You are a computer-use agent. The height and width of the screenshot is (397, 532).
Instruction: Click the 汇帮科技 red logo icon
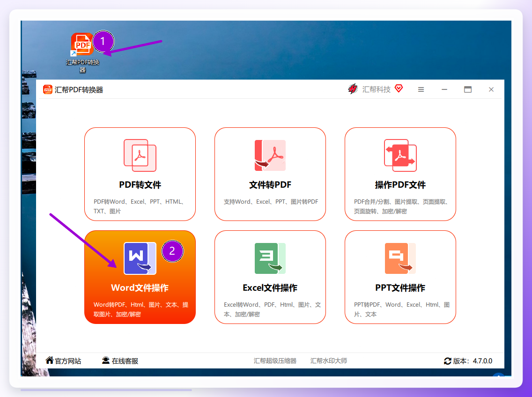click(x=353, y=89)
